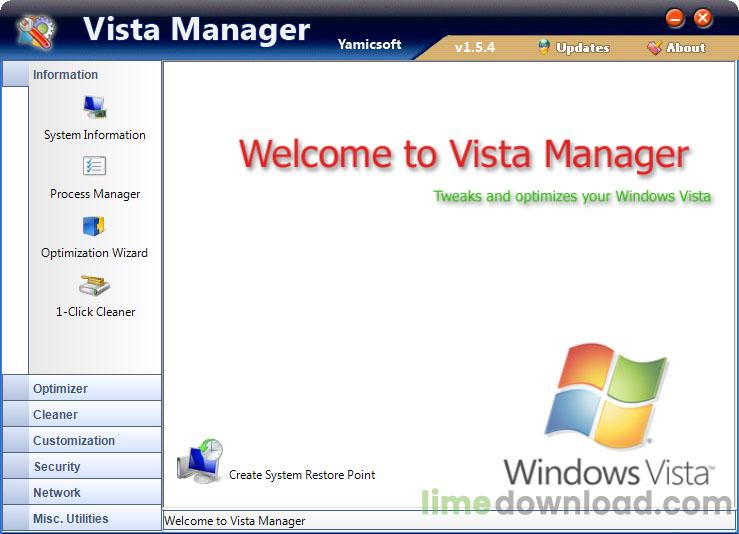The image size is (739, 534).
Task: Click the Create System Restore Point label
Action: click(x=302, y=475)
